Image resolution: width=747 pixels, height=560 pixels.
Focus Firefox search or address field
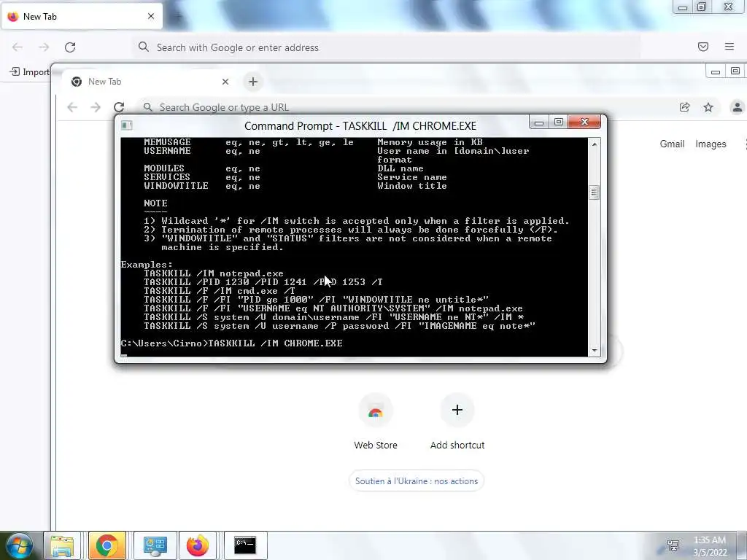pyautogui.click(x=386, y=47)
